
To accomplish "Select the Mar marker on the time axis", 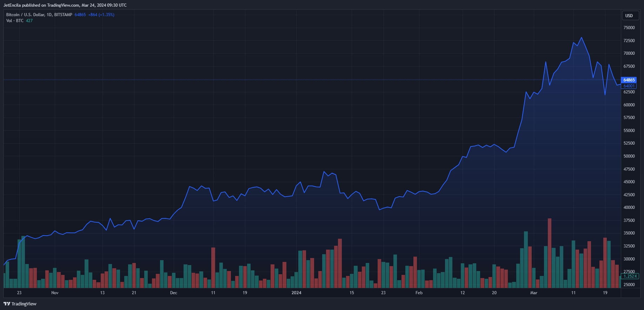I will coord(533,293).
